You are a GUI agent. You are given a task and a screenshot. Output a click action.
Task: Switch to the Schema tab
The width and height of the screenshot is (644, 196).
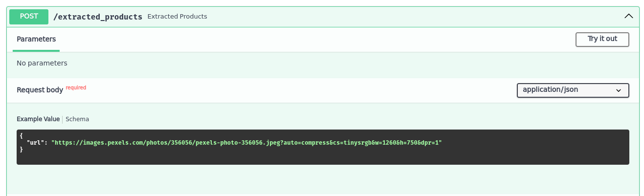click(77, 119)
